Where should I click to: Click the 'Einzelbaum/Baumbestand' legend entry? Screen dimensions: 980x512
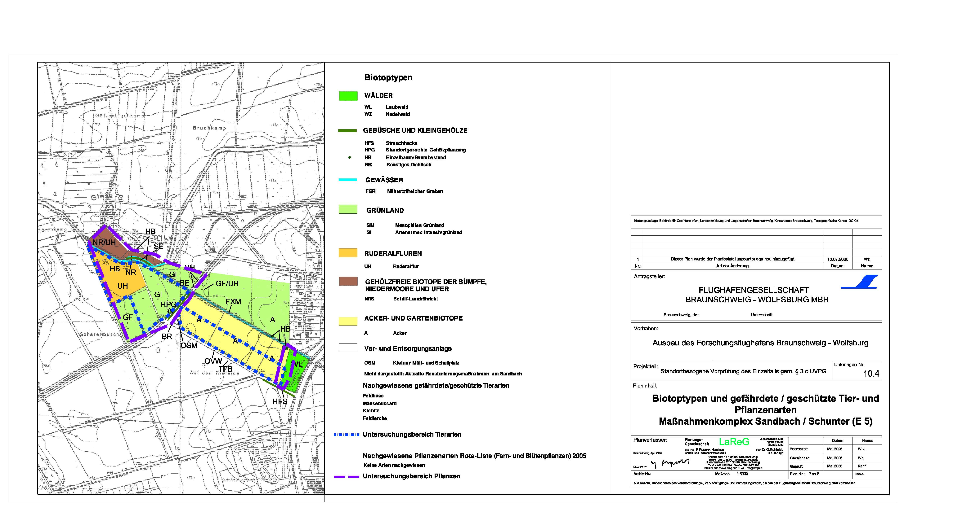(x=416, y=157)
